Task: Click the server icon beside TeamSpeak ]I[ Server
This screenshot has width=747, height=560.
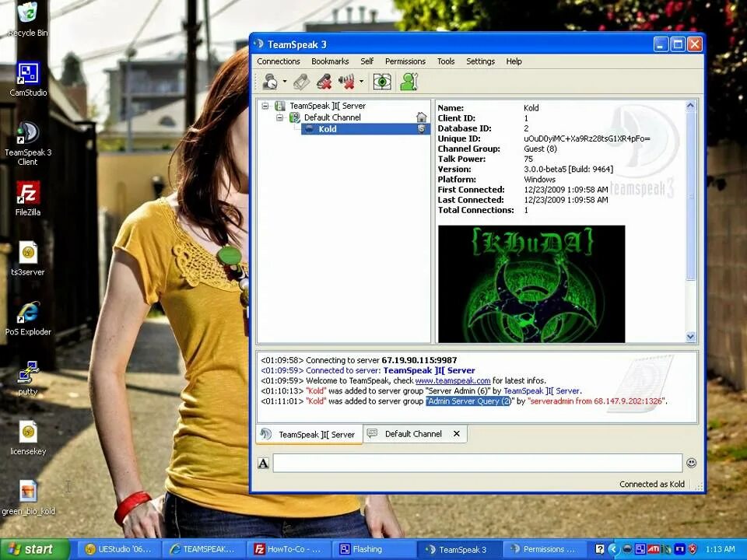Action: [280, 106]
